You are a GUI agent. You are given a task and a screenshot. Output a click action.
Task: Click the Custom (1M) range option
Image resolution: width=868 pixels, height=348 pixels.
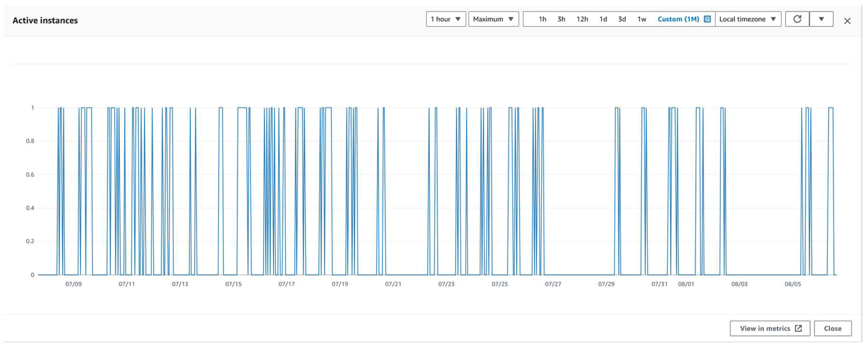pyautogui.click(x=678, y=19)
